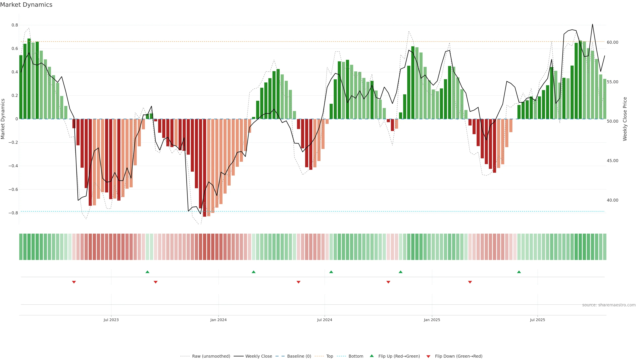644x362 pixels.
Task: Click the Jul 2025 x-axis label
Action: tap(538, 320)
